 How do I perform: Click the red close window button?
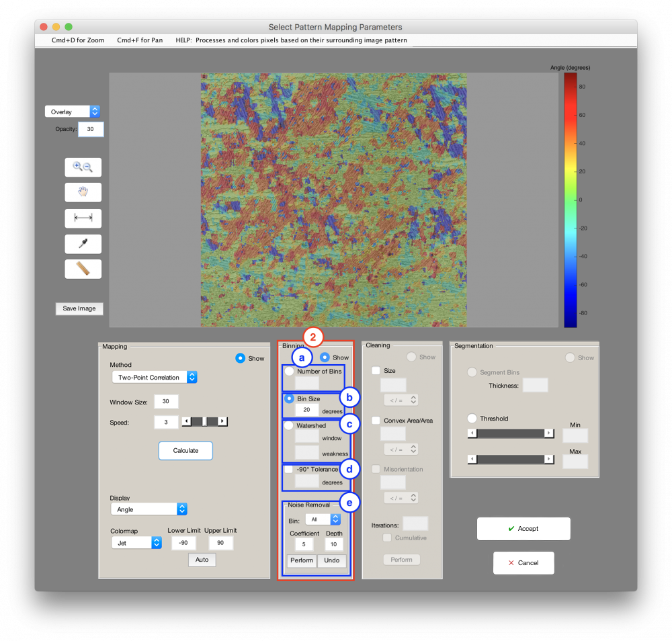coord(43,27)
